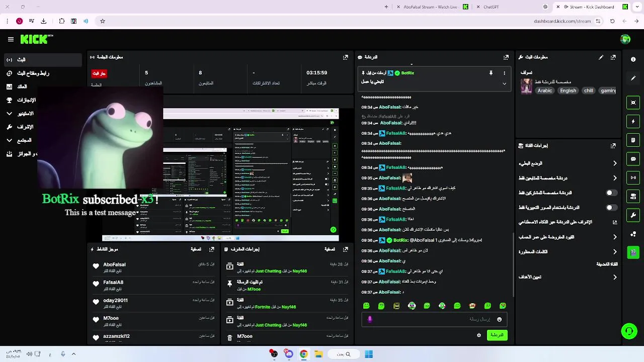This screenshot has width=644, height=362.
Task: Open Chrome from the Windows taskbar
Action: pos(303,354)
